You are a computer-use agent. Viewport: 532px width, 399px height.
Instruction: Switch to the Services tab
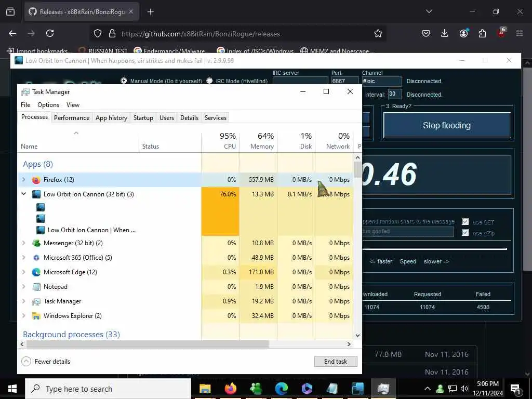tap(216, 118)
